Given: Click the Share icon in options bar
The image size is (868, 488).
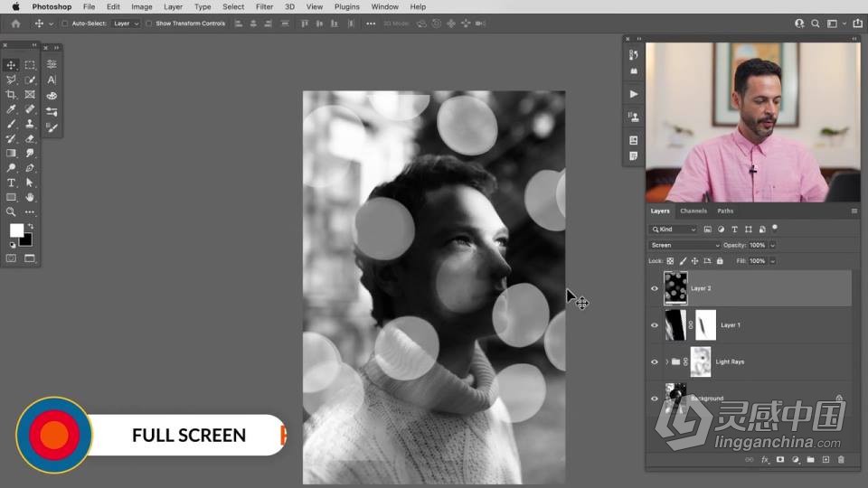Looking at the screenshot, I should [857, 23].
